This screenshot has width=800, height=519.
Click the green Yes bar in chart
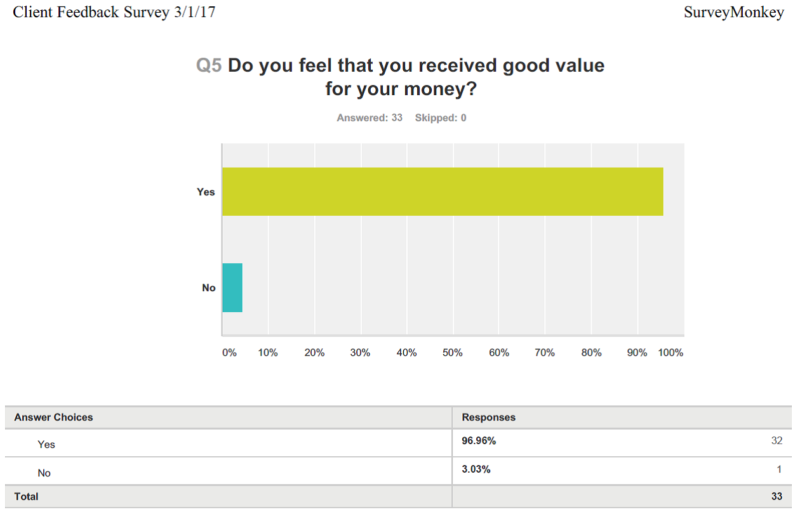[x=443, y=191]
